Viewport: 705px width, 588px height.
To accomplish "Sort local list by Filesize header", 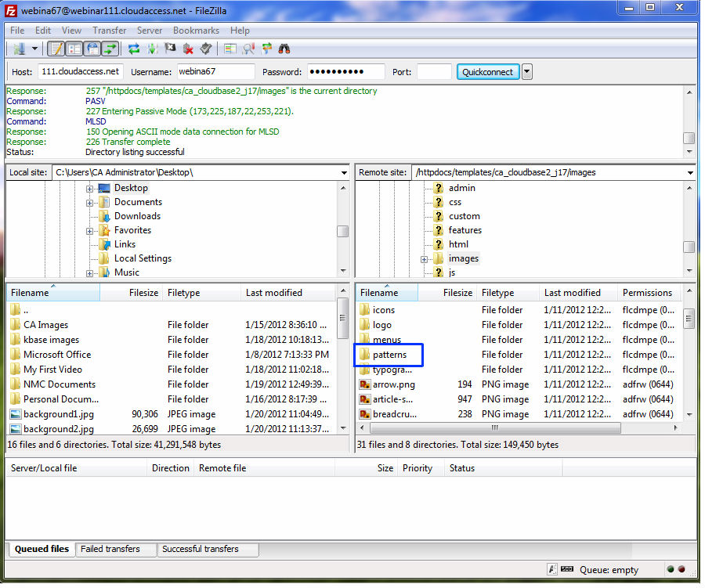I will tap(132, 293).
